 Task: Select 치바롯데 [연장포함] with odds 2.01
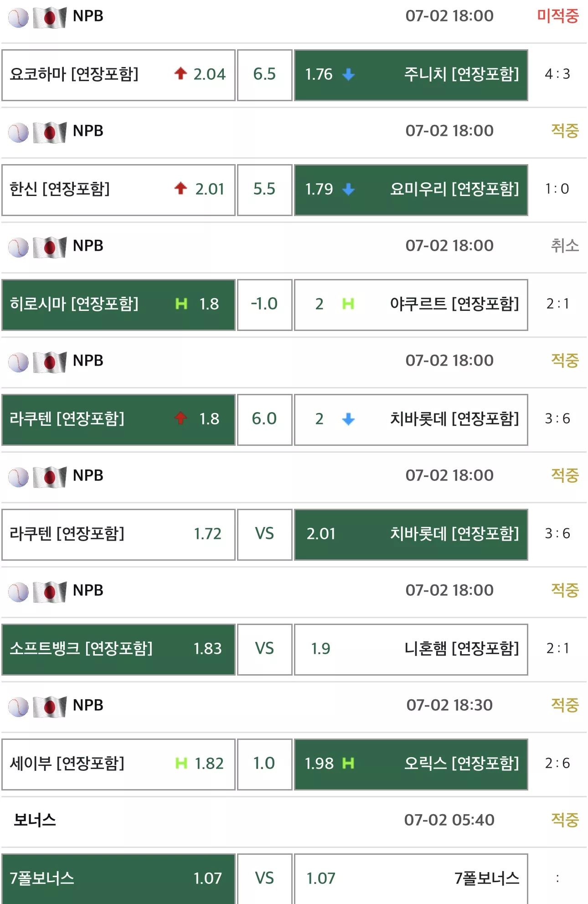411,535
